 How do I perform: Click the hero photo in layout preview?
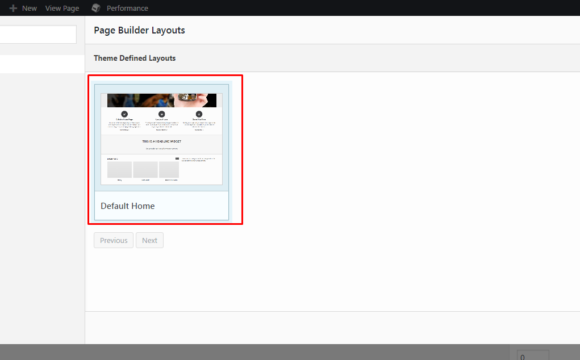(162, 100)
